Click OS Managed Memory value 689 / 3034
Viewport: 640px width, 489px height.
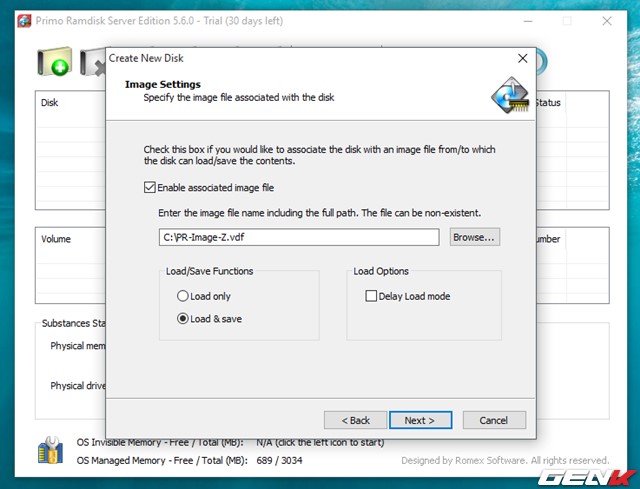coord(279,460)
